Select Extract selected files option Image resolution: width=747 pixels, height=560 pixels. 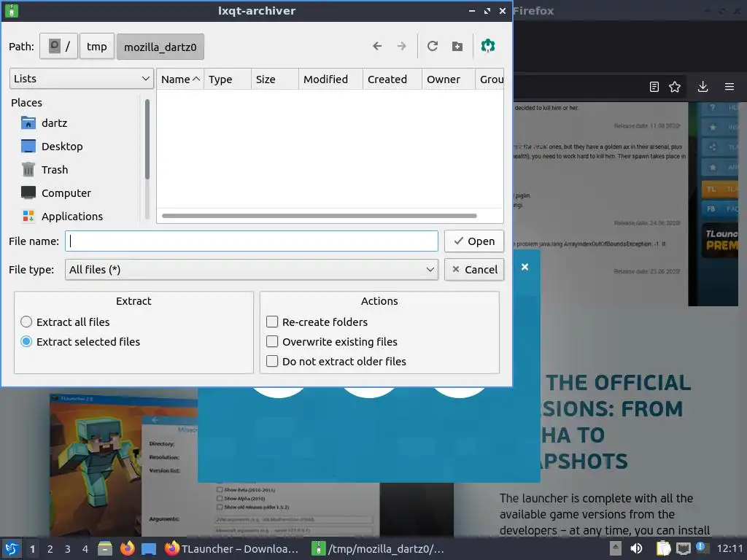80,341
